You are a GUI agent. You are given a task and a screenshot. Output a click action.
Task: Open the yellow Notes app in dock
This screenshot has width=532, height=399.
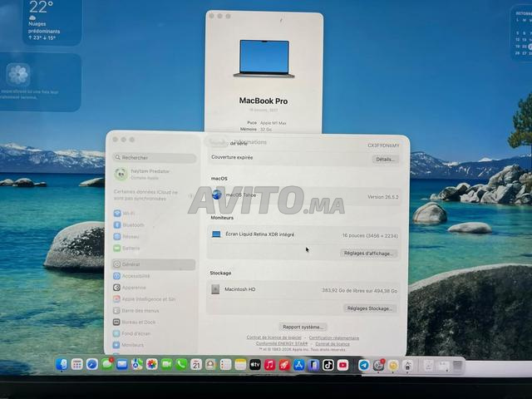click(240, 365)
